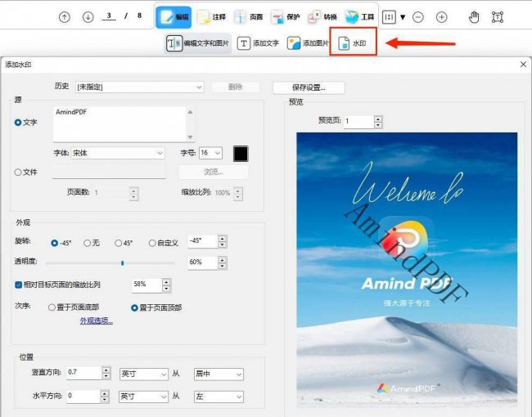Open vertical unit 英寸 dropdown
The height and width of the screenshot is (417, 532).
pos(143,374)
